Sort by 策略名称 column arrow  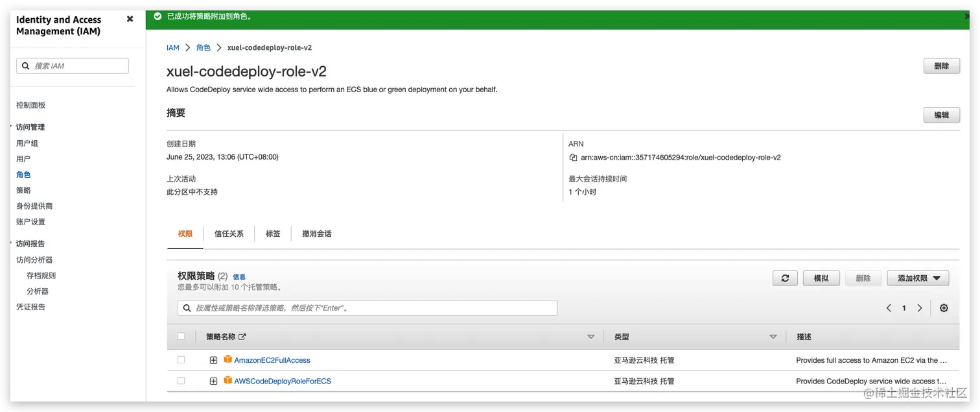coord(590,337)
